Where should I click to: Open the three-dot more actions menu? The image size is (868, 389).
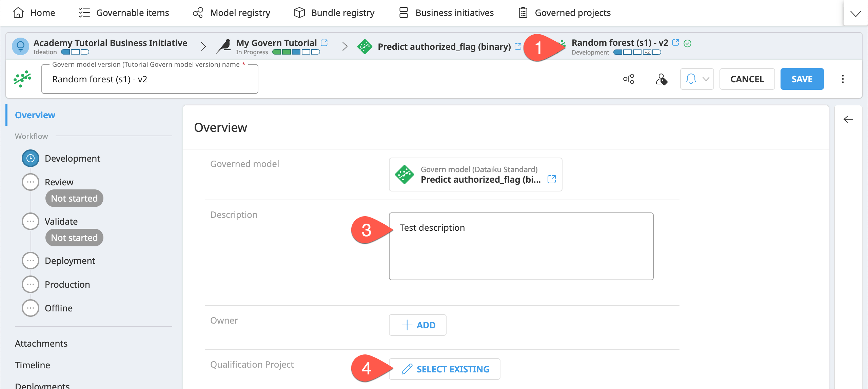(843, 79)
